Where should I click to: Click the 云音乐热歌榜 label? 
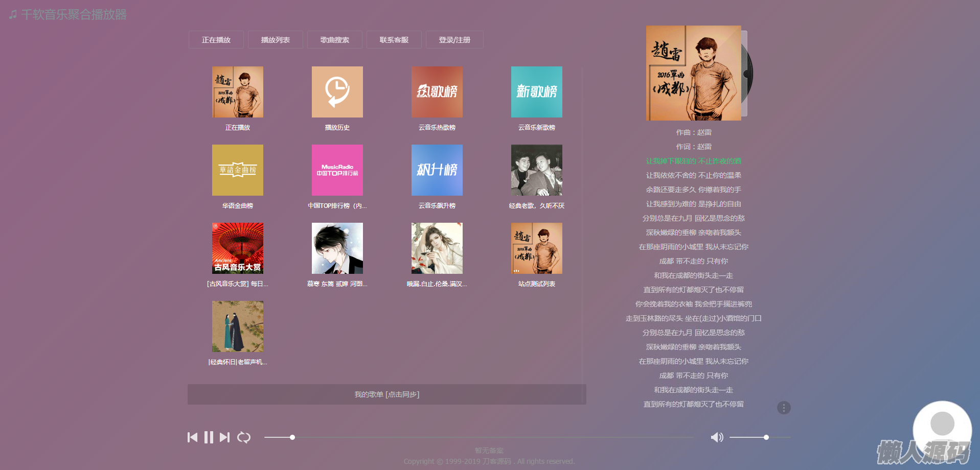pyautogui.click(x=437, y=128)
